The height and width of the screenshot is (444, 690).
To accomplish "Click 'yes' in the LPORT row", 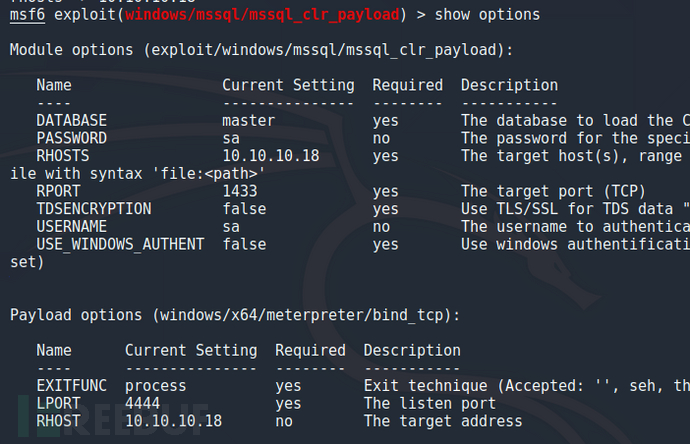I will click(288, 404).
